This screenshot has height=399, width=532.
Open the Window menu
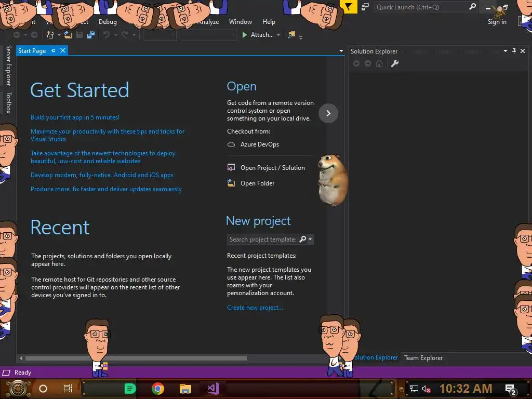point(241,22)
